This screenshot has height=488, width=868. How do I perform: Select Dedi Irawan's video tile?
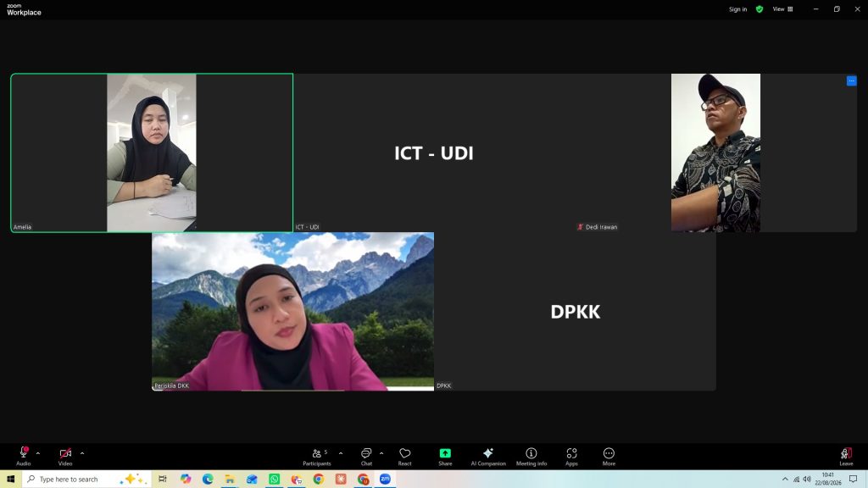point(715,152)
